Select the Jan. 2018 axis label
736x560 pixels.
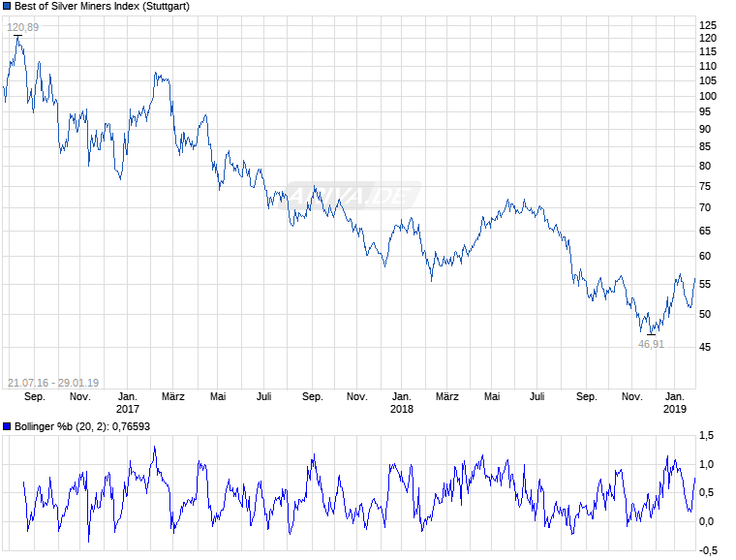click(402, 403)
